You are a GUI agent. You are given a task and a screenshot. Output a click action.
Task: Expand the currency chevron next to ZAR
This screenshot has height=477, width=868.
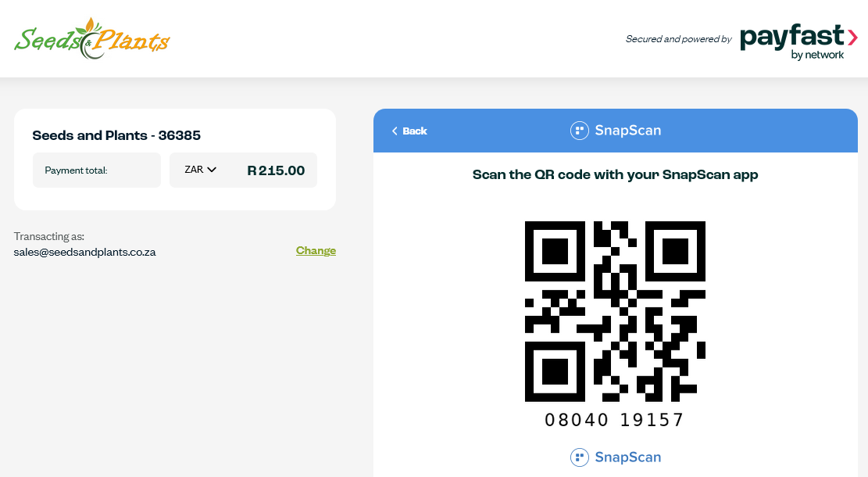coord(212,170)
